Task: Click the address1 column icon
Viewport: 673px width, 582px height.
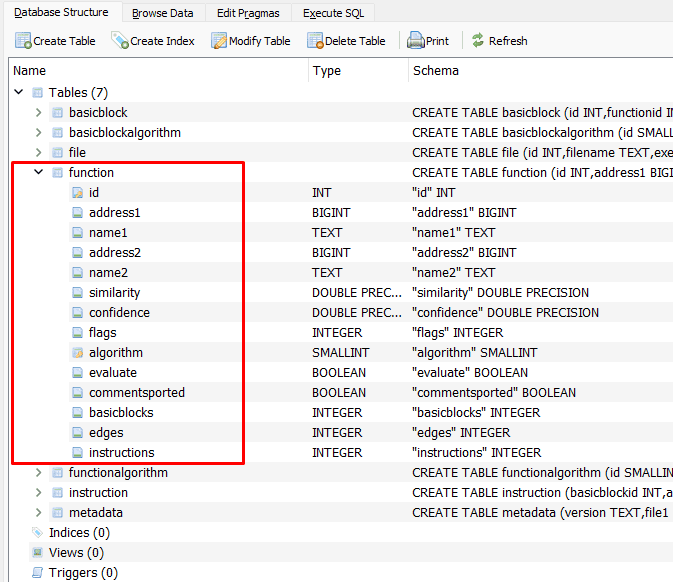Action: pyautogui.click(x=77, y=212)
